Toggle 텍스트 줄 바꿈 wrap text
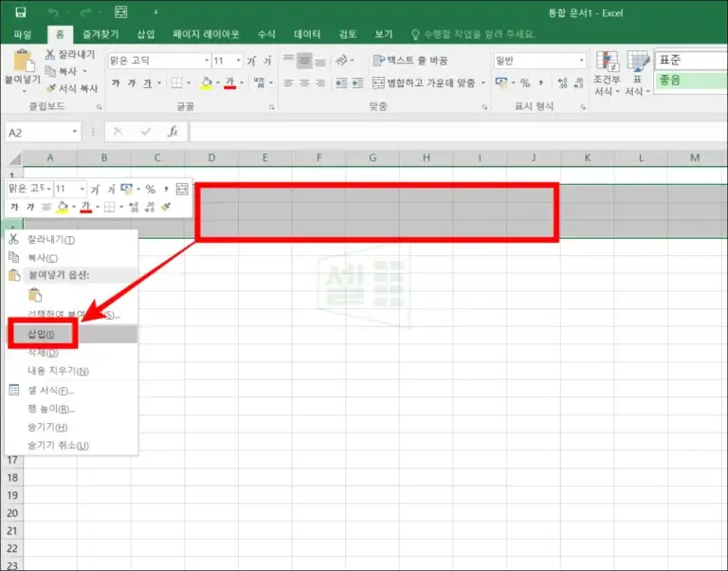 410,61
